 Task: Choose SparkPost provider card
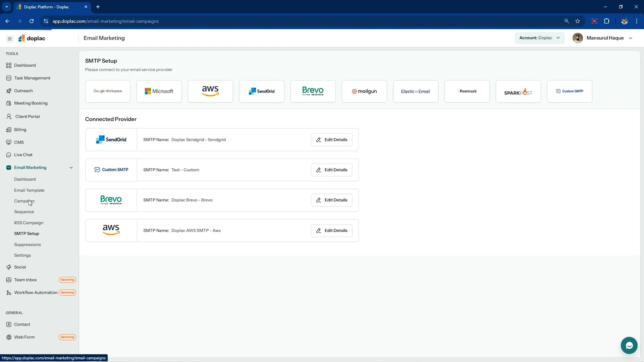point(518,91)
